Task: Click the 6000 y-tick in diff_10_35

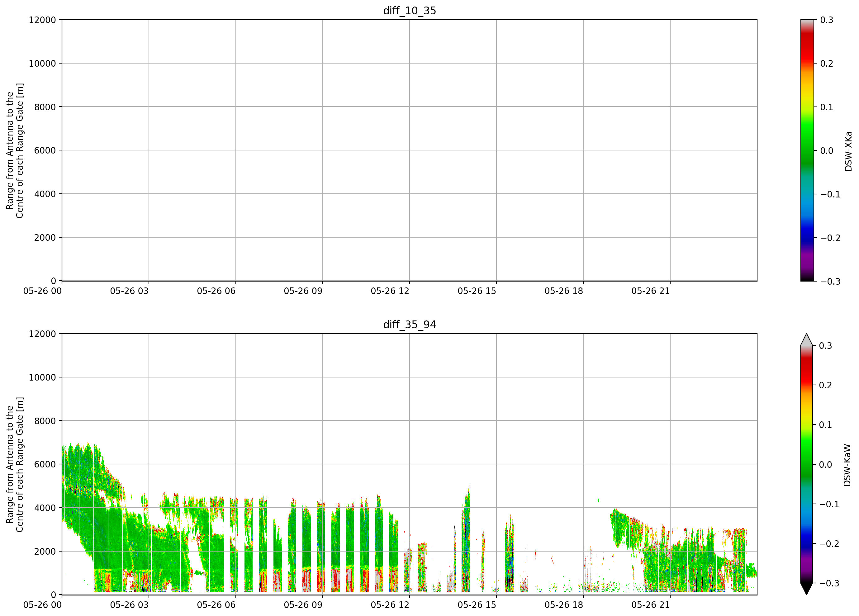Action: pyautogui.click(x=45, y=150)
